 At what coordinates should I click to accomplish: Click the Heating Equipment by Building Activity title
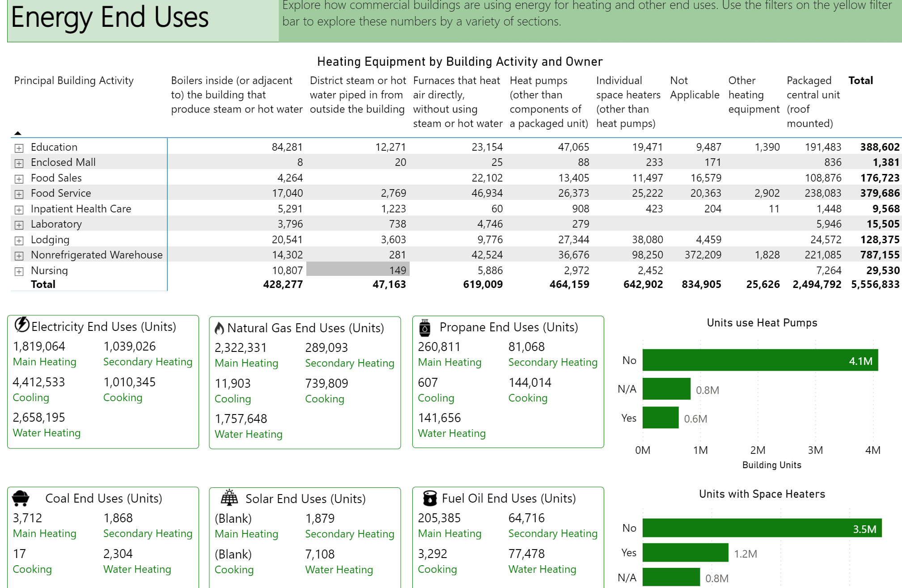point(460,62)
